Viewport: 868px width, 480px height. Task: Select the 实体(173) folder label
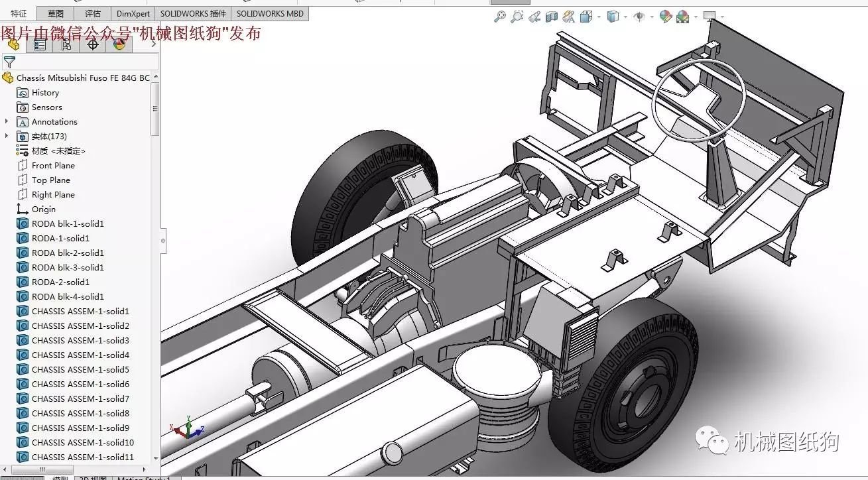point(49,137)
